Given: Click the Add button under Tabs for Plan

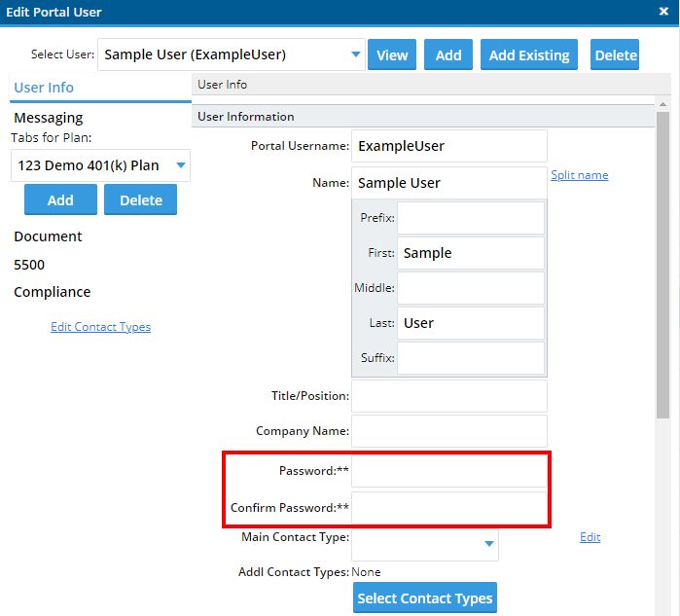Looking at the screenshot, I should pyautogui.click(x=60, y=200).
